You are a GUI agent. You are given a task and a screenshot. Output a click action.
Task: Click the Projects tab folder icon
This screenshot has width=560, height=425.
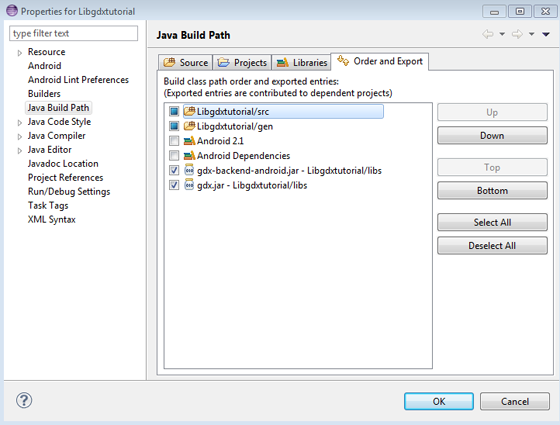(224, 62)
